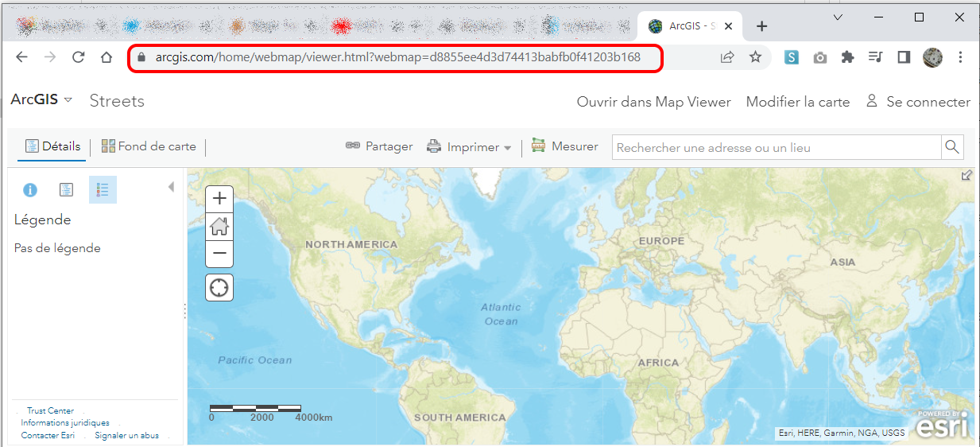
Task: Open the About info icon in side panel
Action: click(x=30, y=190)
